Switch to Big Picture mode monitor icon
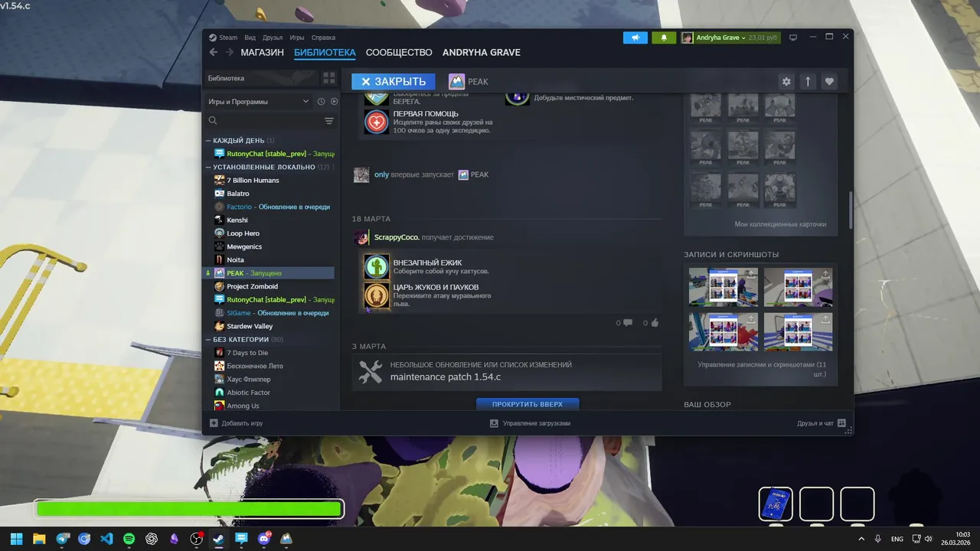This screenshot has height=551, width=980. [793, 37]
